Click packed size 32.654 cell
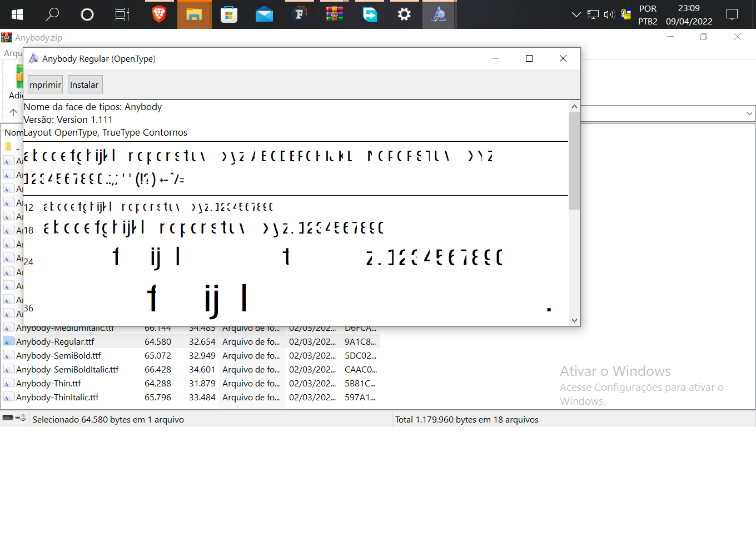The width and height of the screenshot is (756, 556). coord(202,341)
